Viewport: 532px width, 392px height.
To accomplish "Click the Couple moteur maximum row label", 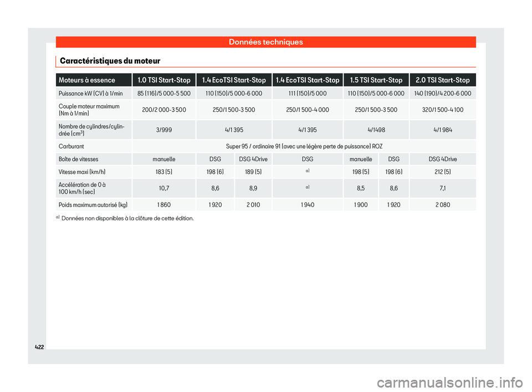I will tap(89, 110).
